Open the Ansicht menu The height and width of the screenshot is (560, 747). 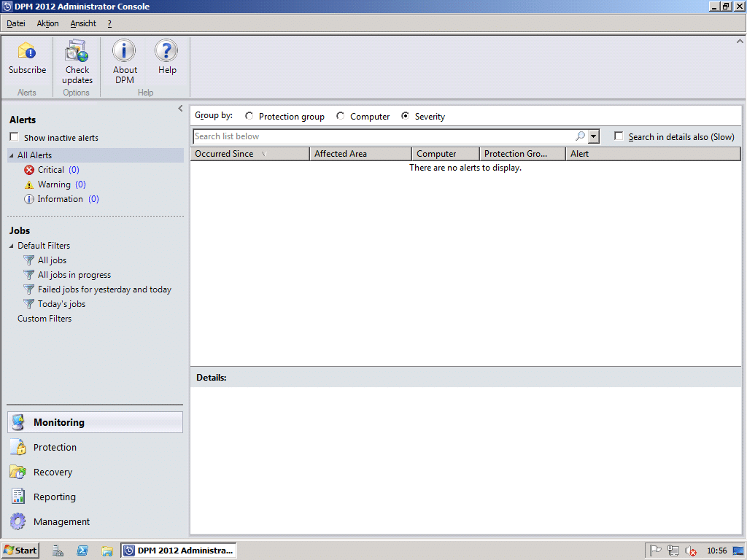tap(83, 23)
